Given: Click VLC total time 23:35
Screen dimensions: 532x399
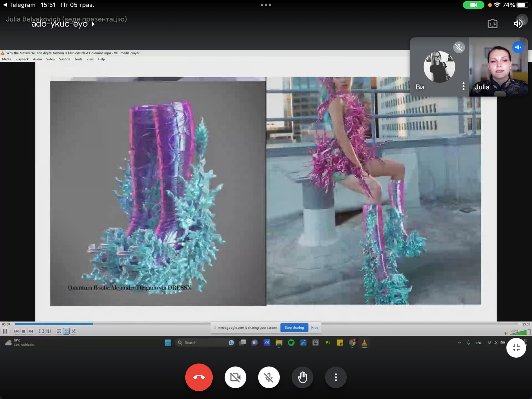Looking at the screenshot, I should click(526, 324).
